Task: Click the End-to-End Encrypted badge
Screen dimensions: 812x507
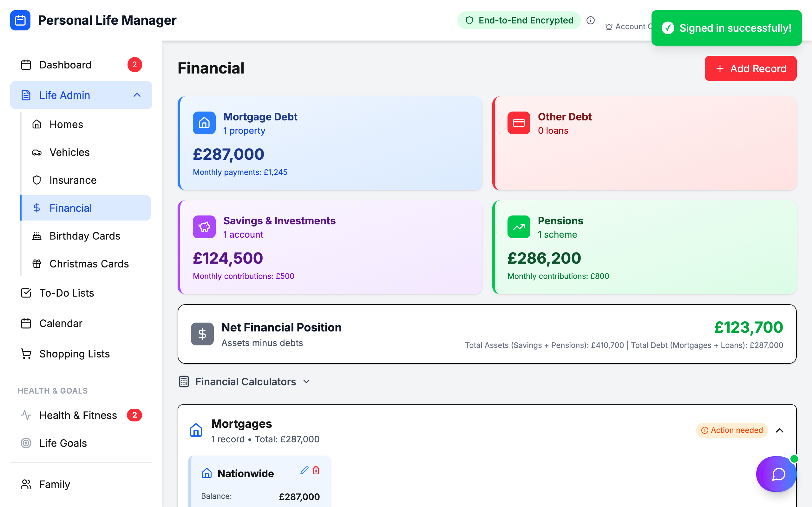Action: coord(518,20)
